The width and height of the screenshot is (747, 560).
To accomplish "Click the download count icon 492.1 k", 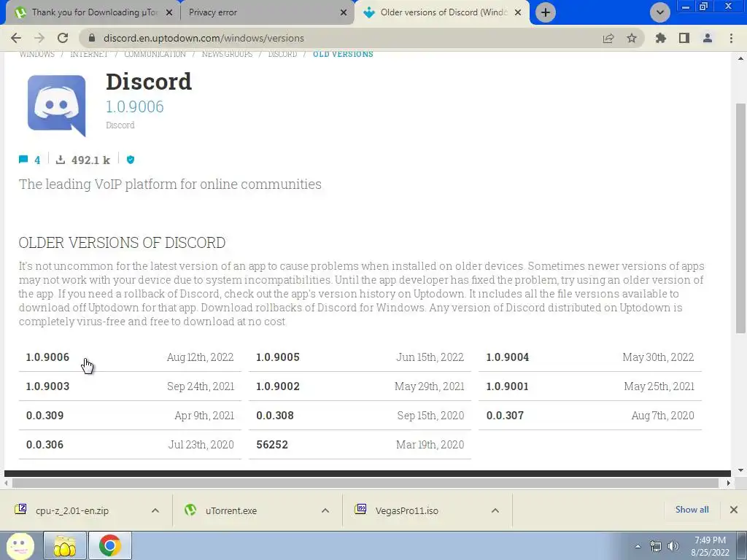I will click(60, 160).
